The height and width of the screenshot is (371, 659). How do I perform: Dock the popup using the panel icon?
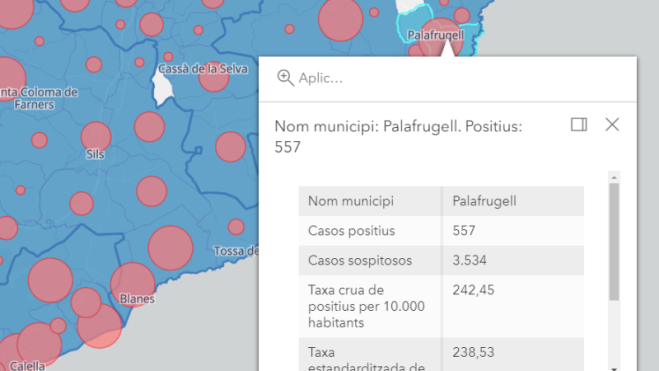pos(579,125)
